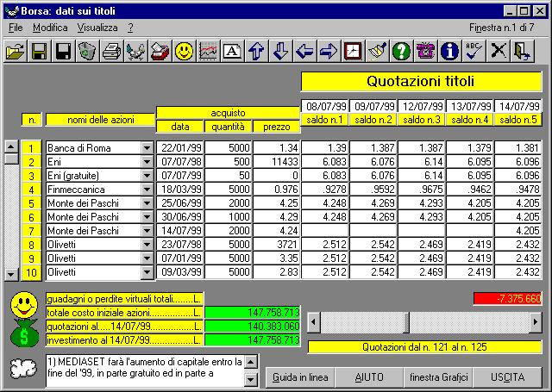Click the paintbrush icon in the toolbar
The width and height of the screenshot is (552, 392).
coord(377,52)
